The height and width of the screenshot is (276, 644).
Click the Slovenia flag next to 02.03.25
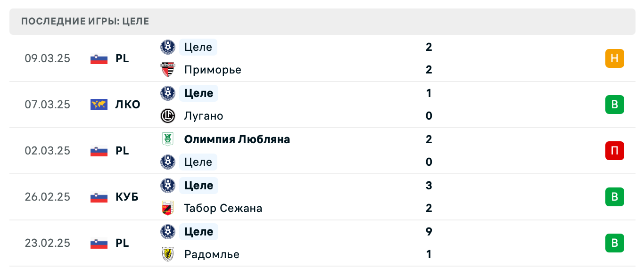[x=99, y=151]
